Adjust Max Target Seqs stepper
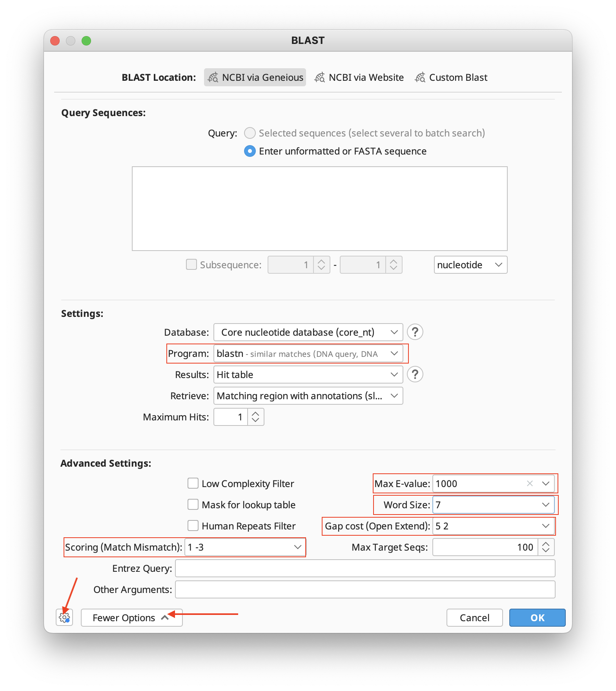The height and width of the screenshot is (691, 616). click(x=546, y=547)
